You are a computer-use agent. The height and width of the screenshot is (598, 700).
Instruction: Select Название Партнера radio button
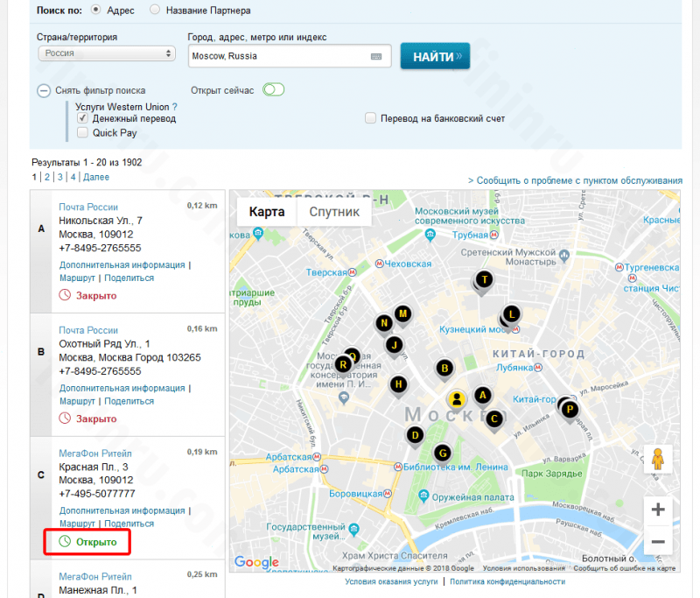(x=155, y=10)
